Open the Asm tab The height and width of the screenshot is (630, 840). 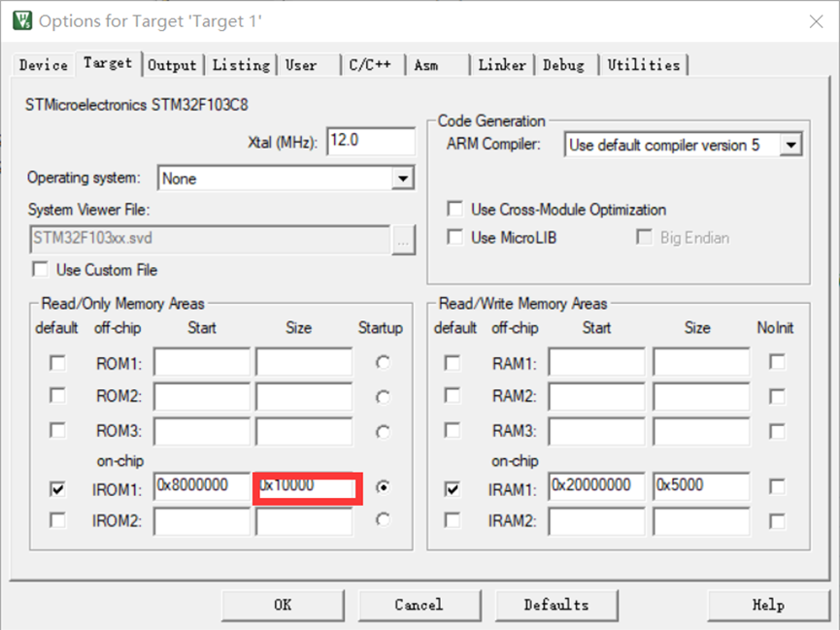[437, 65]
